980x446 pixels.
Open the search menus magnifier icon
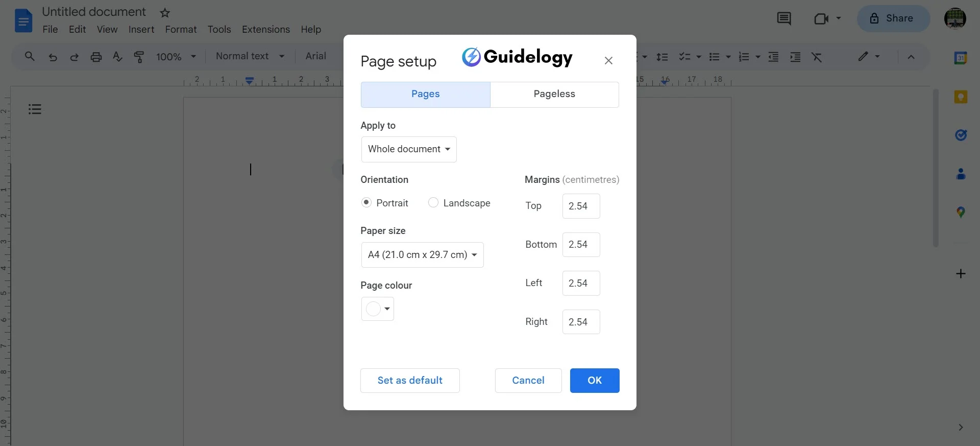point(30,56)
